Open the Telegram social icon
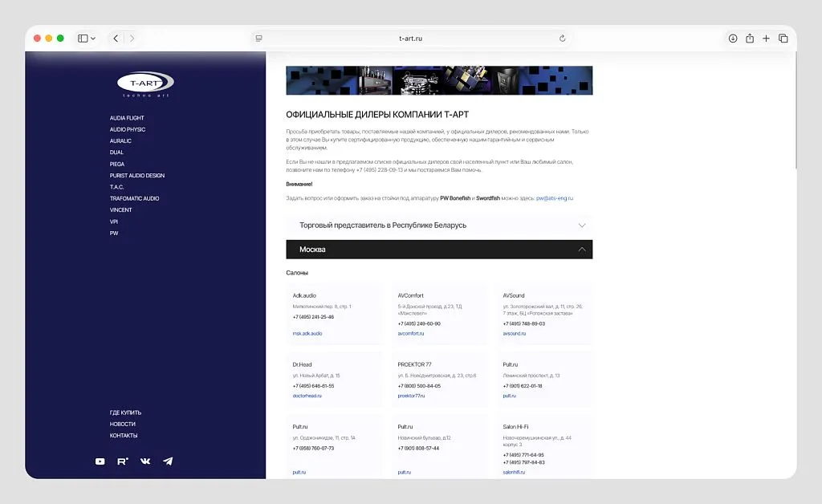Screen dimensions: 822x504 pos(168,461)
